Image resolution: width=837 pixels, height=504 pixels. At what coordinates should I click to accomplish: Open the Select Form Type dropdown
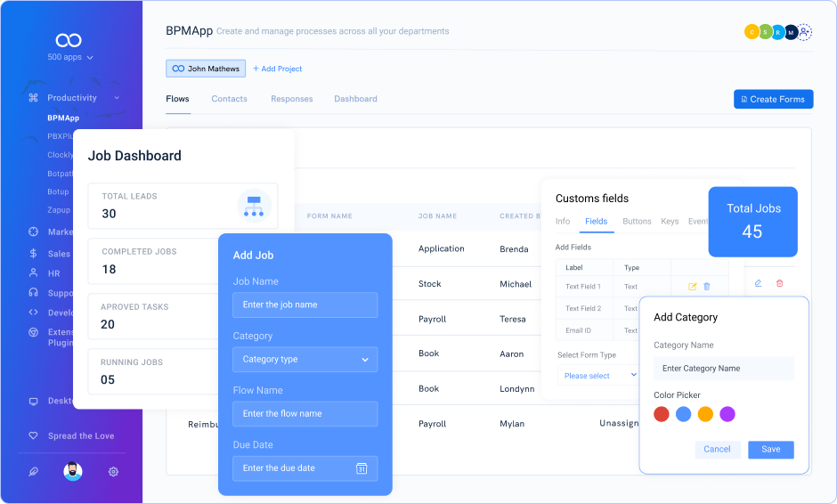[x=597, y=376]
